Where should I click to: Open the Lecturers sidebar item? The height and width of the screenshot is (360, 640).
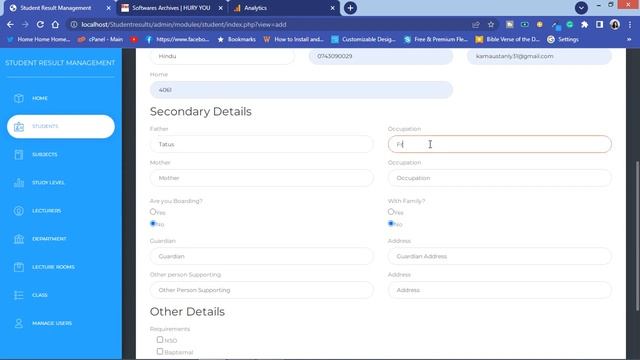pyautogui.click(x=47, y=211)
